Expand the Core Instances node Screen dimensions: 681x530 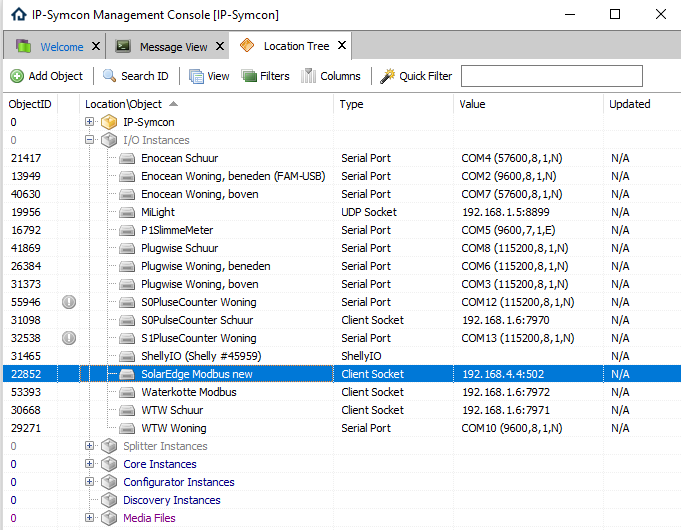(89, 464)
